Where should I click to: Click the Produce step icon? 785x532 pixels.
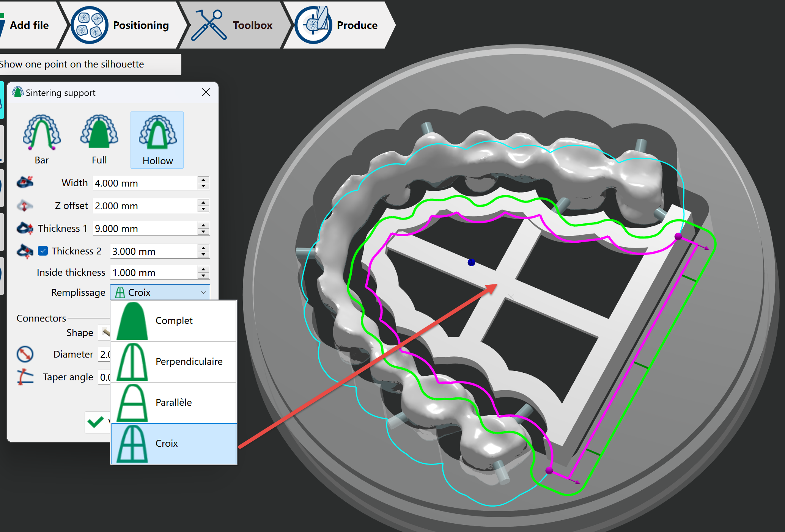pos(313,25)
